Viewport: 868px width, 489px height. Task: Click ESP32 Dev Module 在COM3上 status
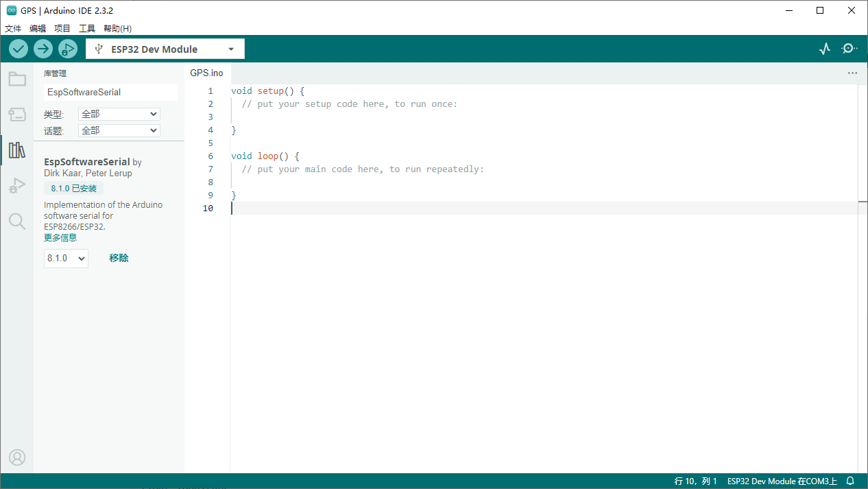click(x=782, y=481)
